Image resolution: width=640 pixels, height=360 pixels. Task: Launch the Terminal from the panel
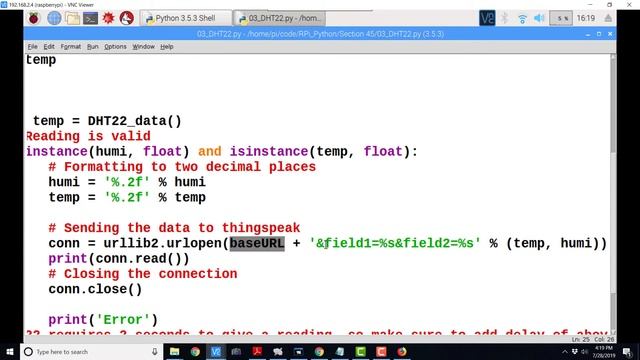click(x=90, y=18)
